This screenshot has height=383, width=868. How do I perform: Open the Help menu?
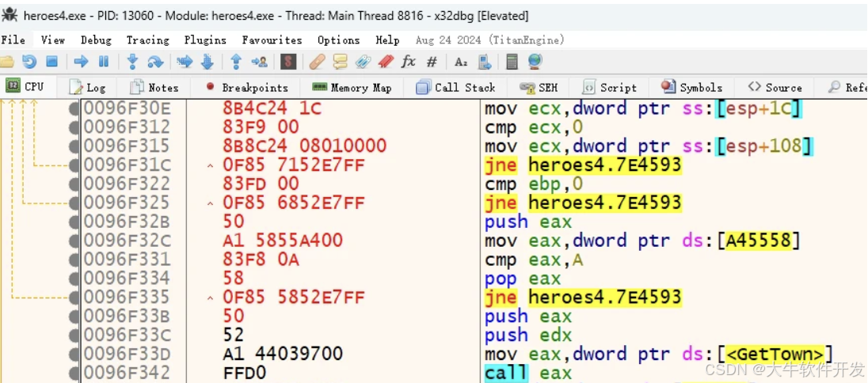(387, 40)
